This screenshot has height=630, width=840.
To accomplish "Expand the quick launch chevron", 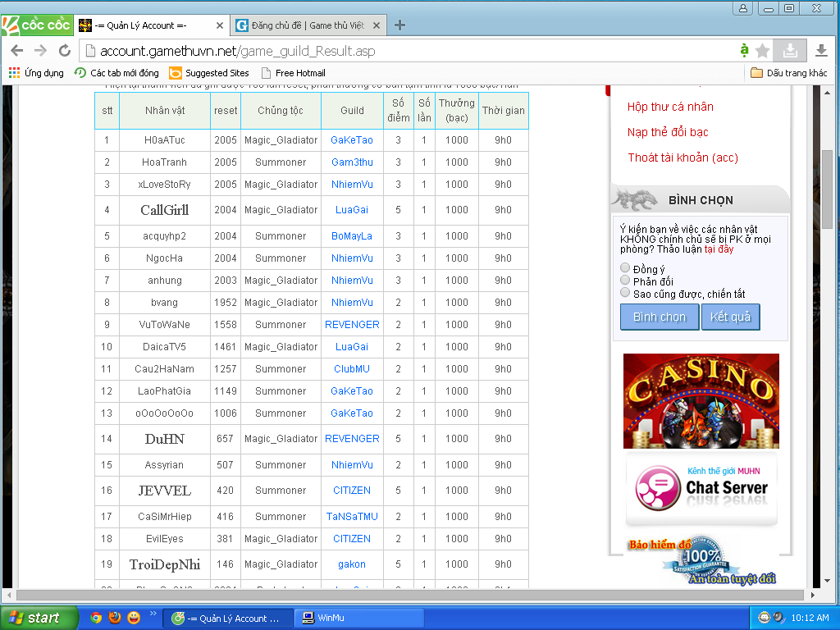I will [153, 614].
